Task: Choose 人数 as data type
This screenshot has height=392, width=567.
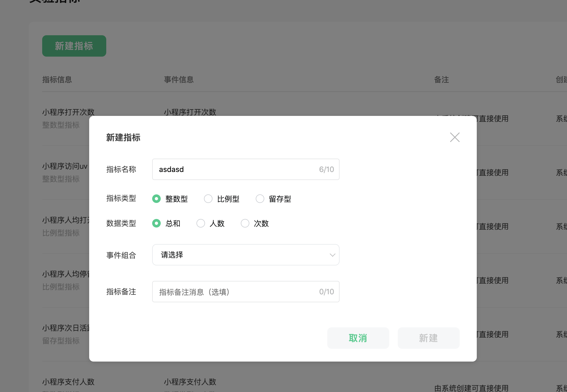Action: pos(201,223)
